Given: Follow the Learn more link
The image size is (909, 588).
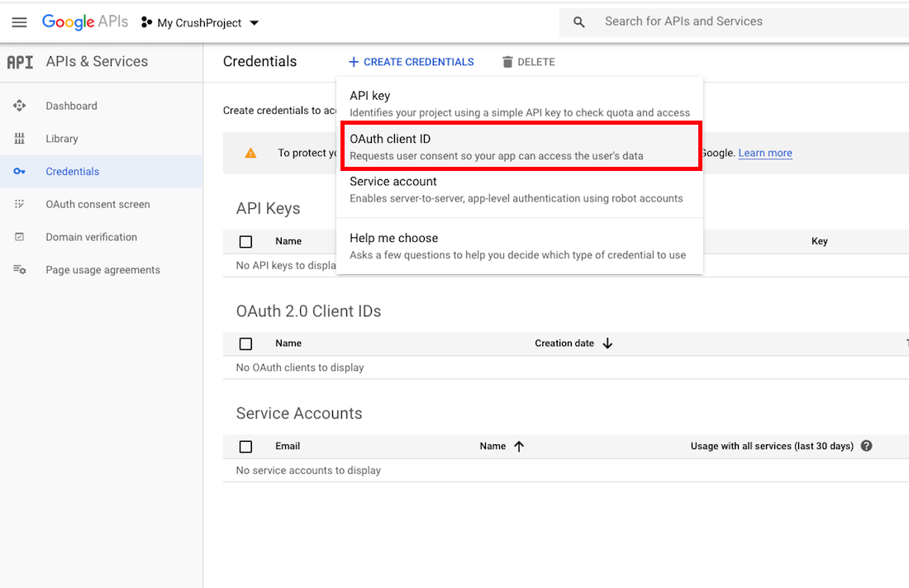Looking at the screenshot, I should [764, 153].
